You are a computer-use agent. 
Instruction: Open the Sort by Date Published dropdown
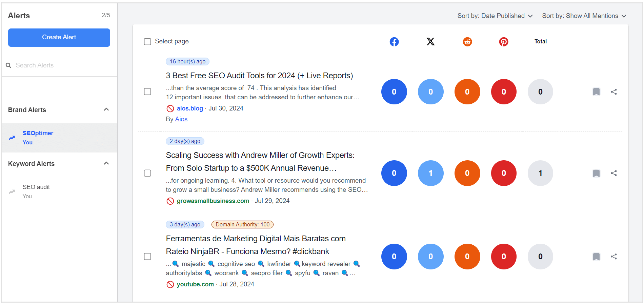495,16
